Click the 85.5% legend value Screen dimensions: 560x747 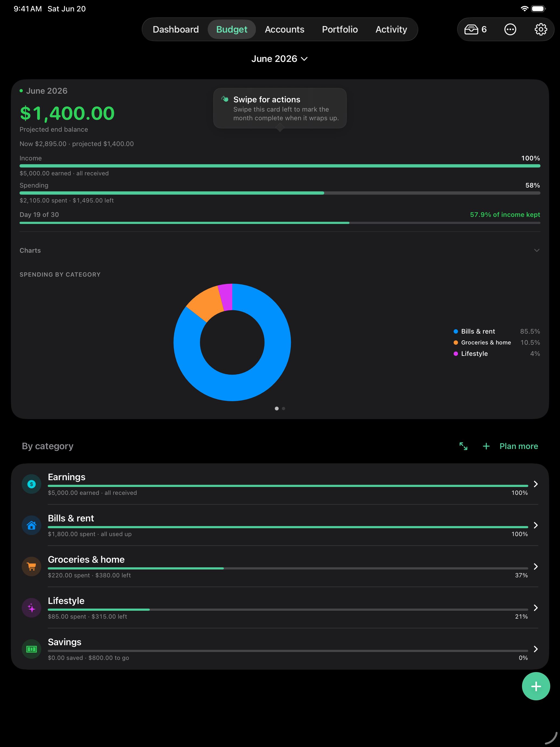point(530,331)
